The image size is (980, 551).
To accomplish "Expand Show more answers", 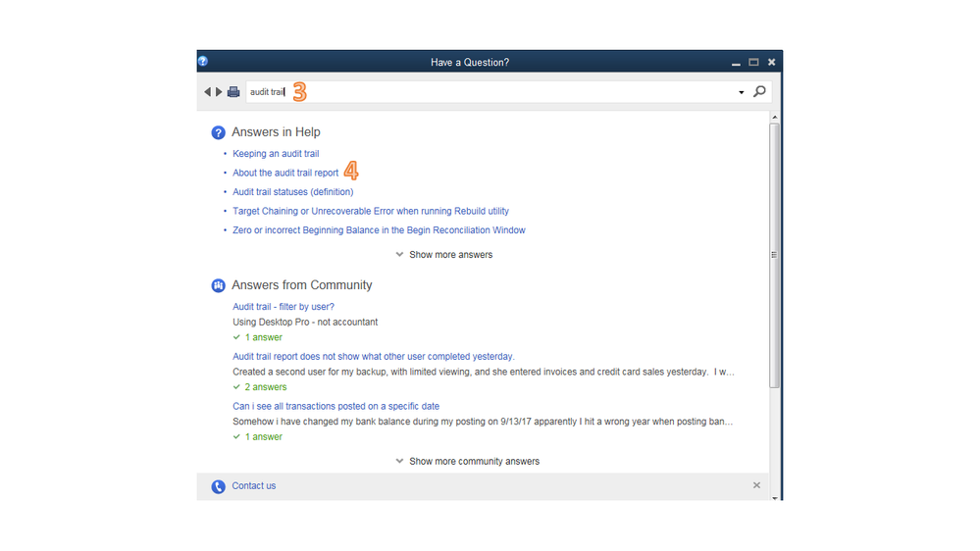I will [443, 255].
